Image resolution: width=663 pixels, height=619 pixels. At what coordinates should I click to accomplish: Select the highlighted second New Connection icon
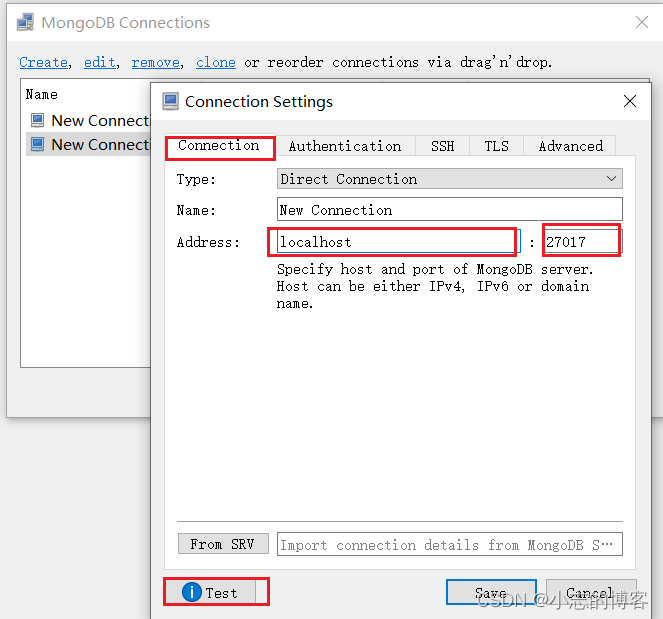(x=37, y=144)
